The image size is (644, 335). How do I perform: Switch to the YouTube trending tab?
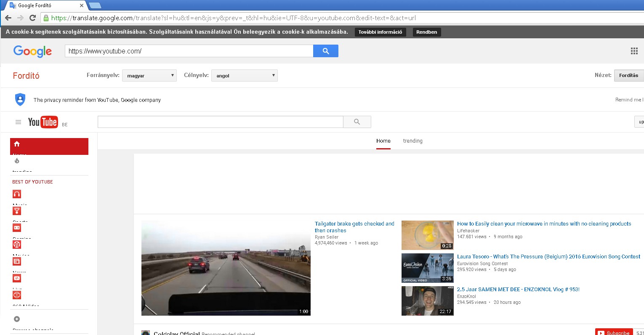click(x=412, y=141)
